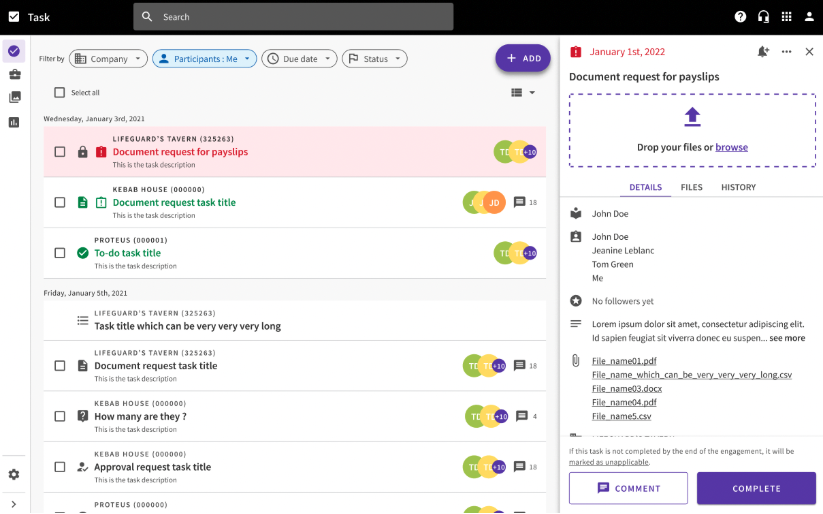Click the star followers icon
823x514 pixels.
click(576, 301)
